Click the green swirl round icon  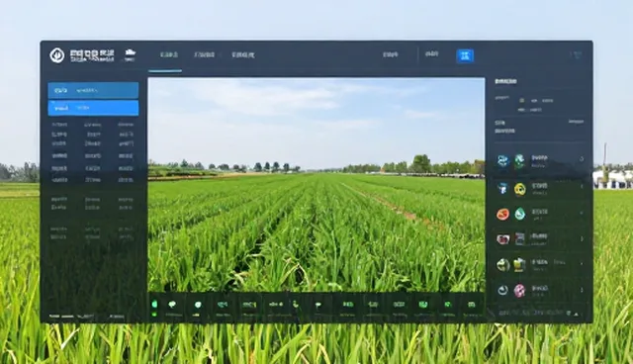pos(503,265)
